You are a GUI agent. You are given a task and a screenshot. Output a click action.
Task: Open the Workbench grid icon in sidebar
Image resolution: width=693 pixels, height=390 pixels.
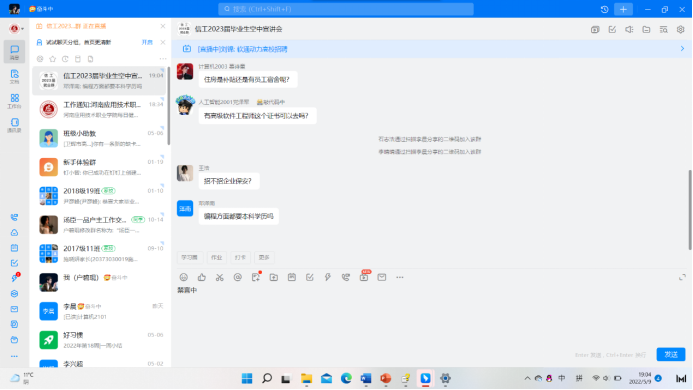tap(15, 101)
